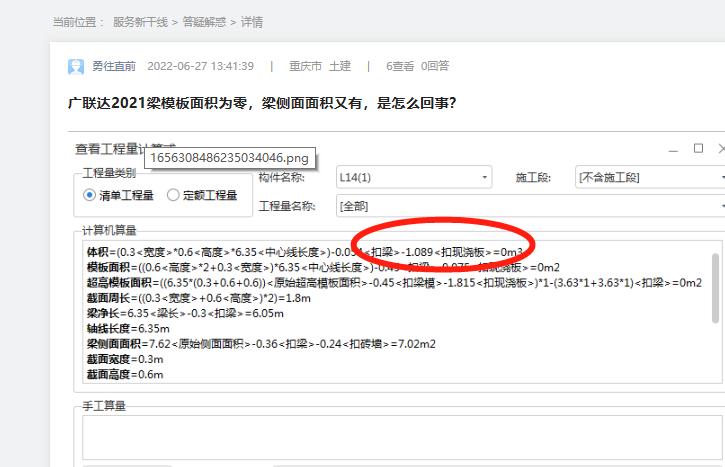The height and width of the screenshot is (467, 725).
Task: Click the vertical scrollbar in 计算机算量 box
Action: (x=715, y=288)
